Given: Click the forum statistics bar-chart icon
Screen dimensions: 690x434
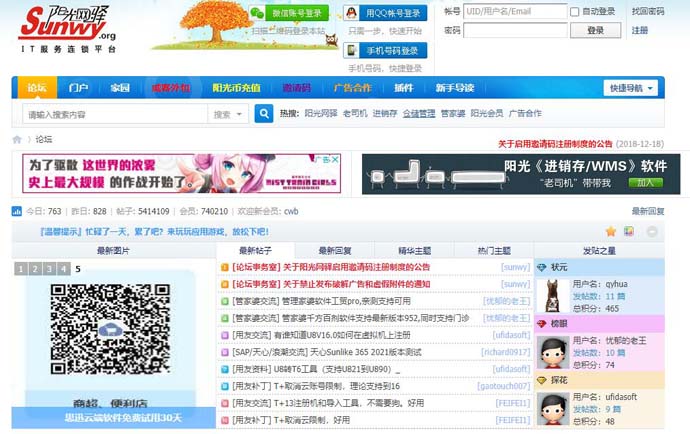Looking at the screenshot, I should point(16,211).
